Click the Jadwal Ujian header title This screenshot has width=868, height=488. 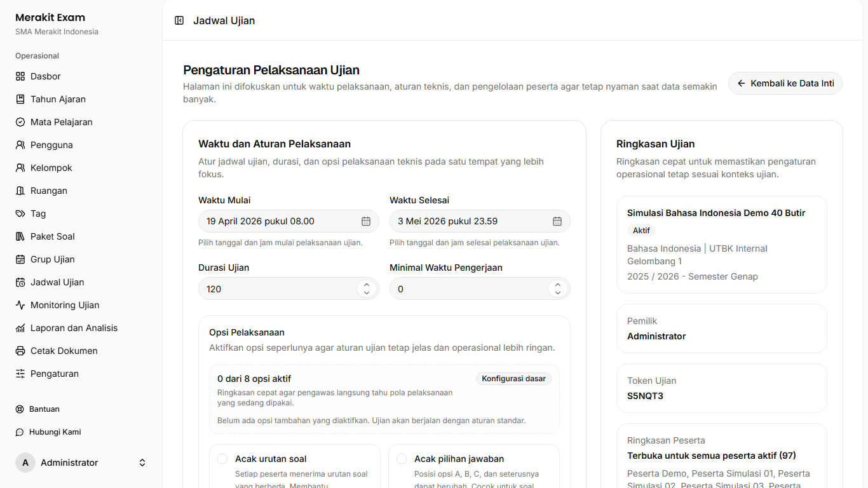224,20
